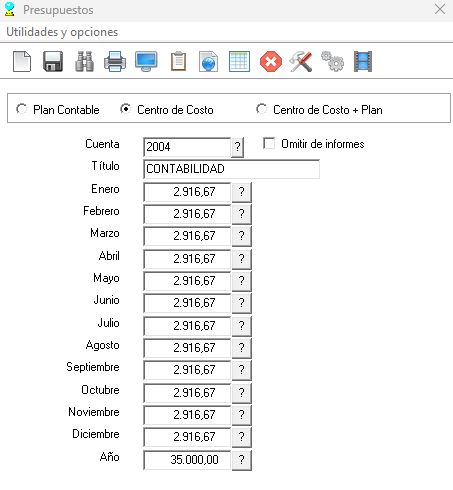Enable the Omitir de informes checkbox
Viewport: 453px width, 490px height.
coord(269,144)
